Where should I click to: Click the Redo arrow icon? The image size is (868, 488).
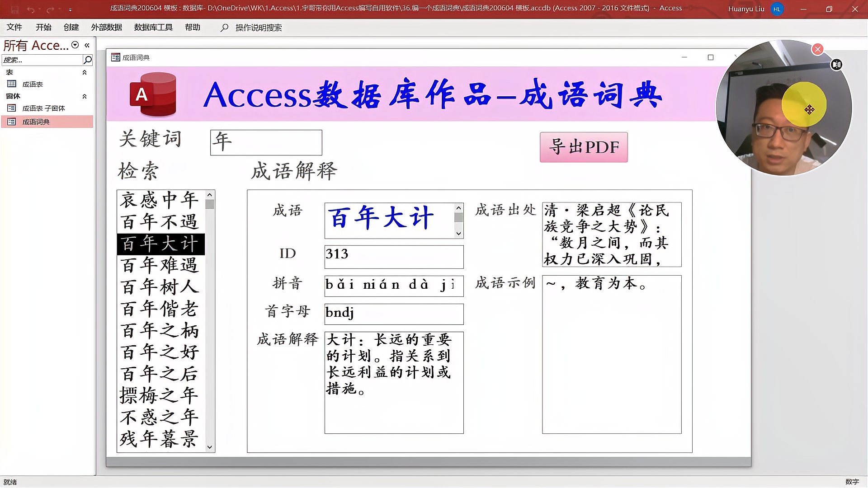pyautogui.click(x=50, y=9)
